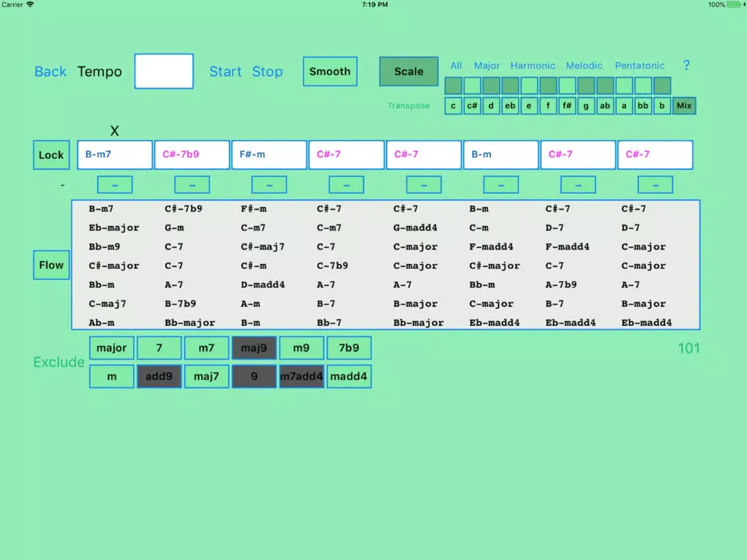Viewport: 747px width, 560px height.
Task: Transpose to c
Action: (453, 106)
